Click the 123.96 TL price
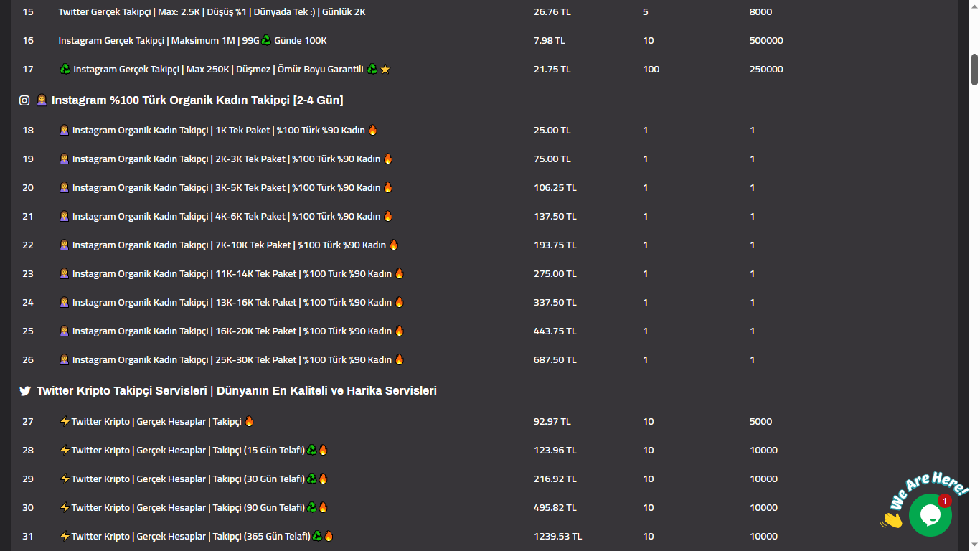The height and width of the screenshot is (551, 980). click(555, 450)
